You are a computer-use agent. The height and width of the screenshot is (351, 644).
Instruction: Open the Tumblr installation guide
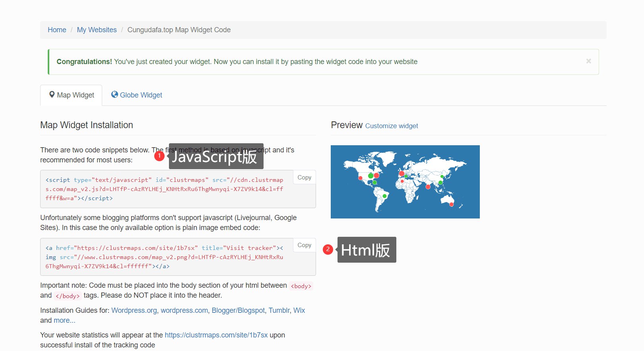click(x=279, y=310)
